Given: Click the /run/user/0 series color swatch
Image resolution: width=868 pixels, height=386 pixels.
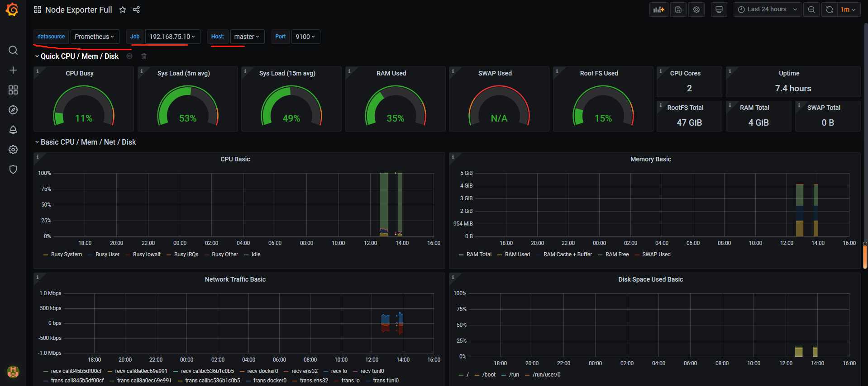Looking at the screenshot, I should tap(527, 375).
